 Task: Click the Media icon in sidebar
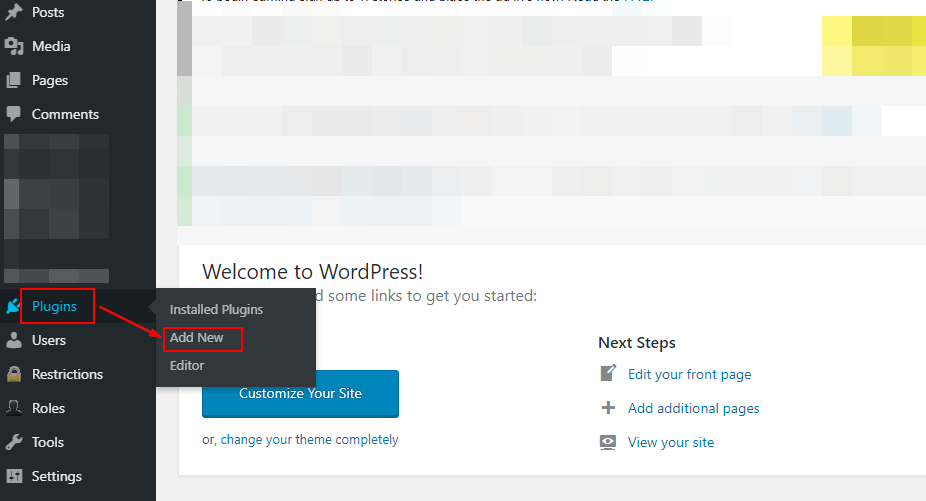(x=14, y=46)
